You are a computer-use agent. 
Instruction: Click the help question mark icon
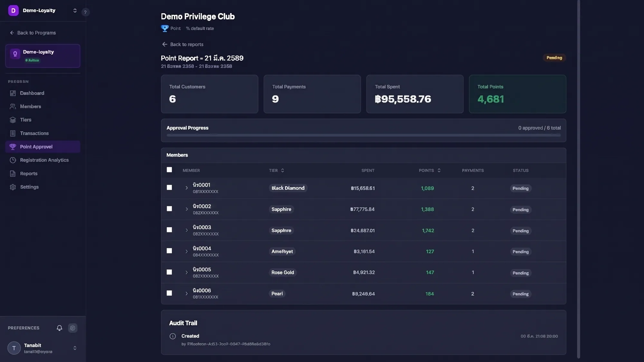point(85,12)
